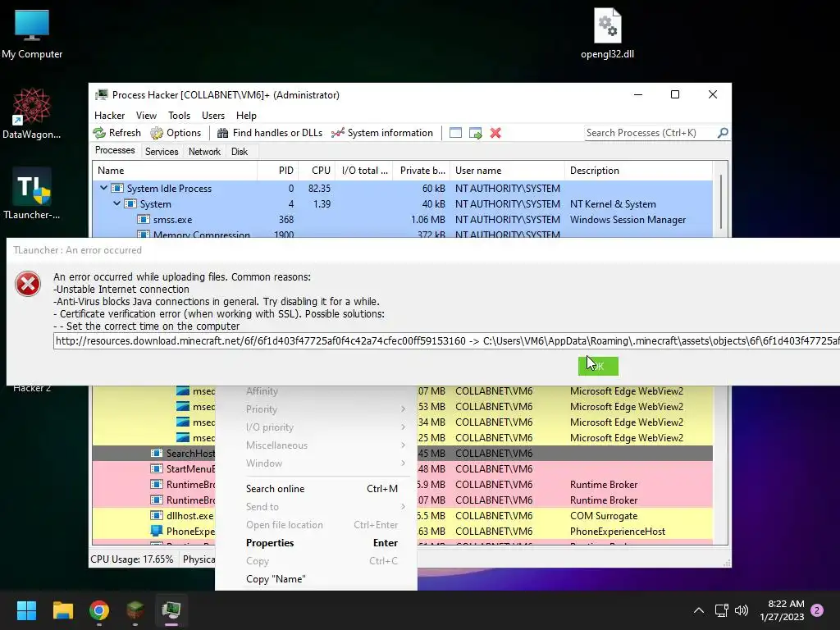Expand Priority submenu

tap(322, 409)
